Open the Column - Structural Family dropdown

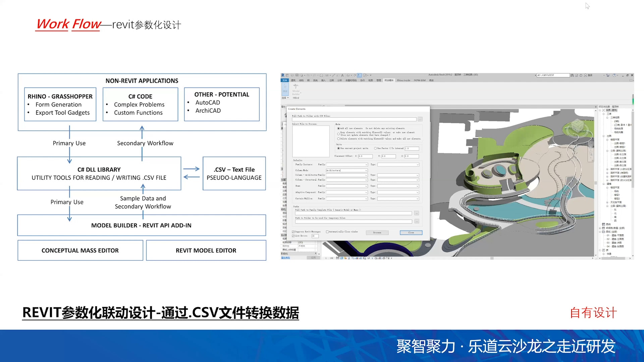347,180
